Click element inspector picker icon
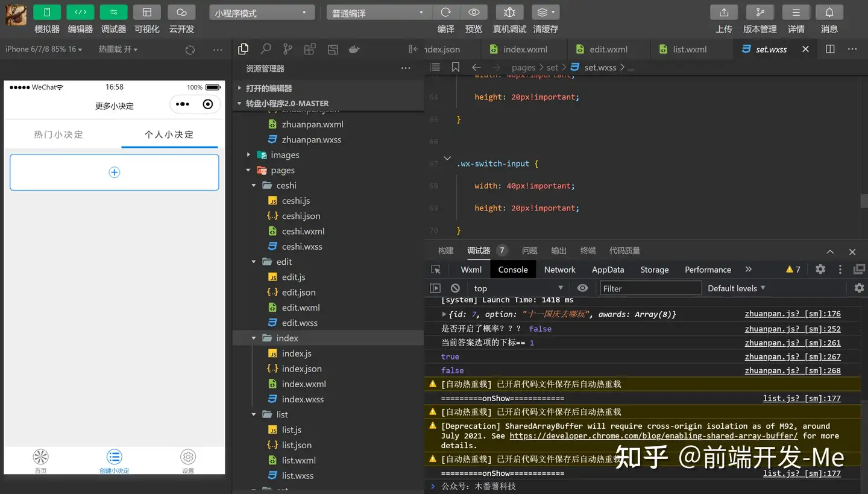 (x=436, y=270)
